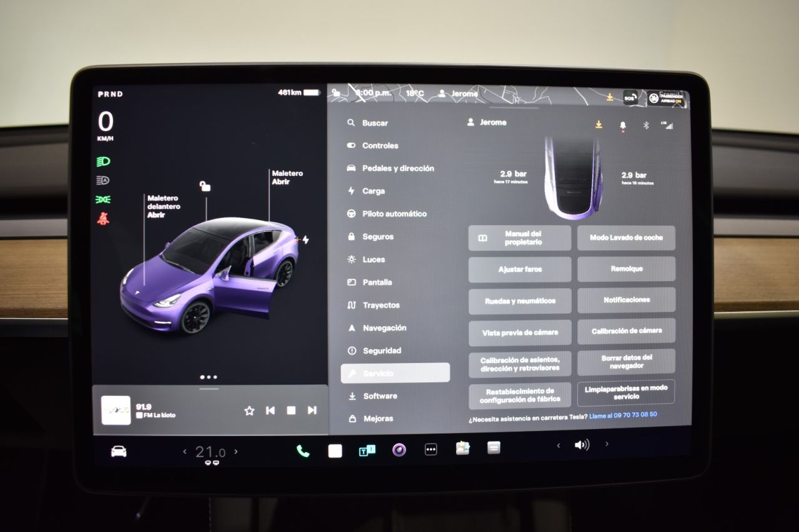Favorite the 91.9 radio station
This screenshot has height=532, width=799.
click(249, 410)
